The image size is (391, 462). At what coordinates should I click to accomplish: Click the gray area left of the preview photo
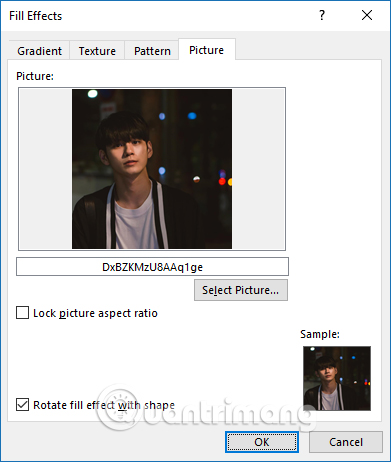[x=46, y=169]
